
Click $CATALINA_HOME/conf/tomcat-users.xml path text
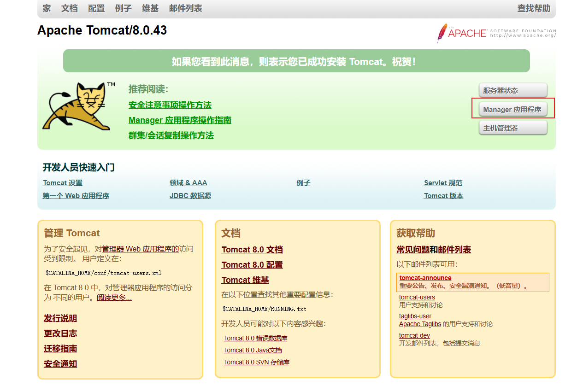pyautogui.click(x=103, y=273)
